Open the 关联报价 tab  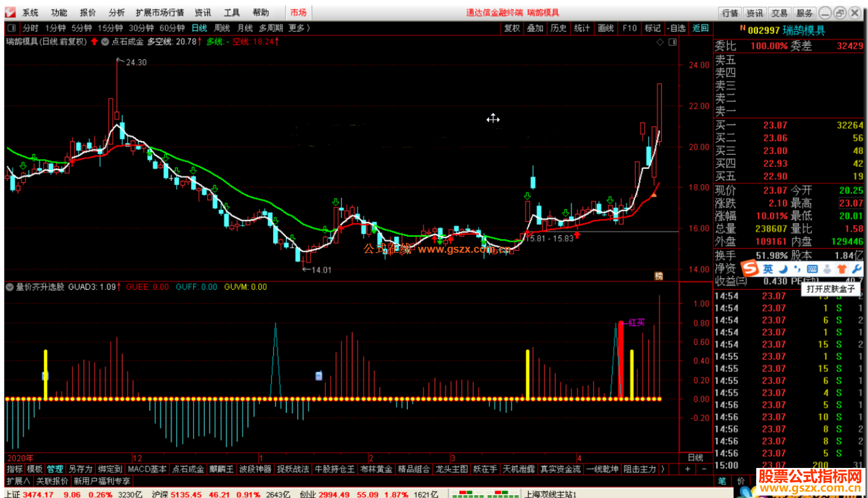(52, 481)
